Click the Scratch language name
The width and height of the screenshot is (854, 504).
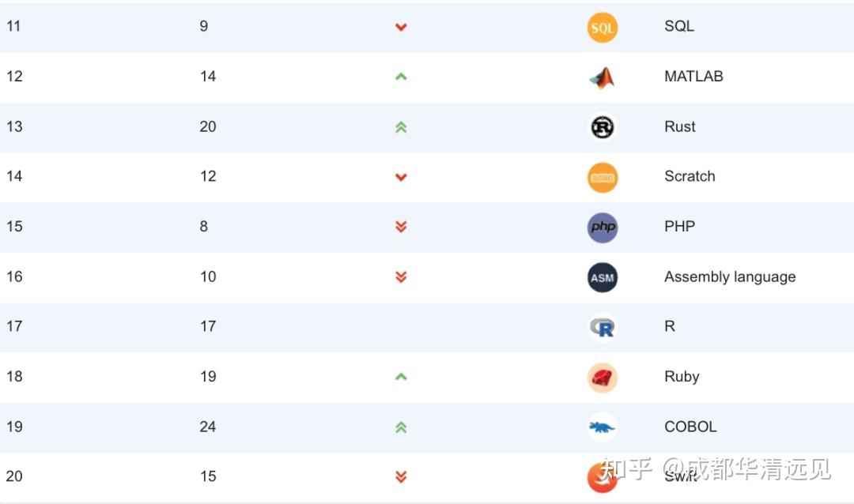[x=689, y=176]
